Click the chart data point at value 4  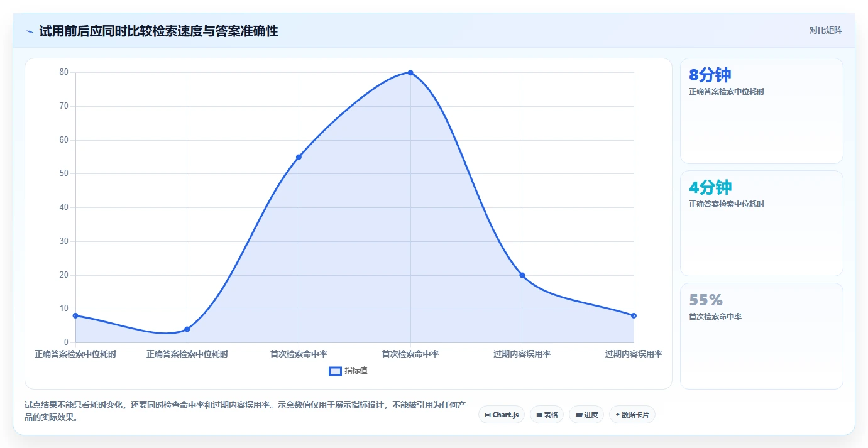[187, 329]
